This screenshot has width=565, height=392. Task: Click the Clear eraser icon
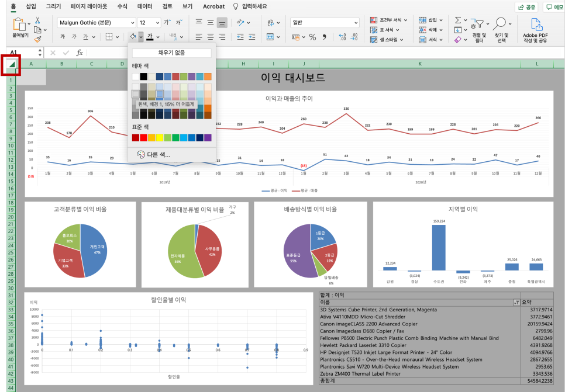(457, 39)
